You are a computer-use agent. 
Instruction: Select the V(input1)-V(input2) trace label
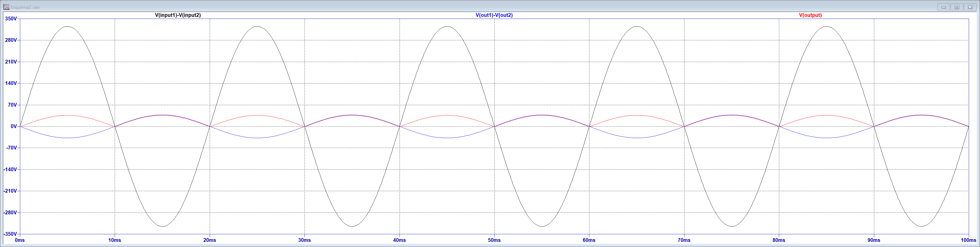pyautogui.click(x=178, y=15)
